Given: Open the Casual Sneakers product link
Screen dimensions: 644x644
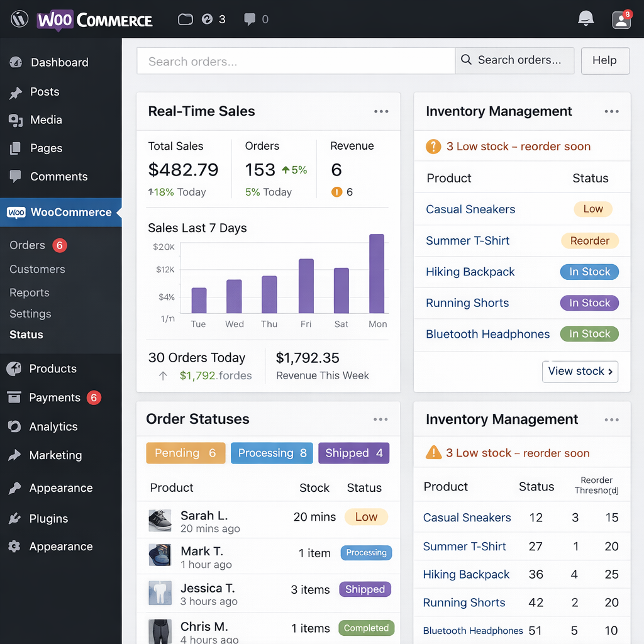Looking at the screenshot, I should click(470, 209).
